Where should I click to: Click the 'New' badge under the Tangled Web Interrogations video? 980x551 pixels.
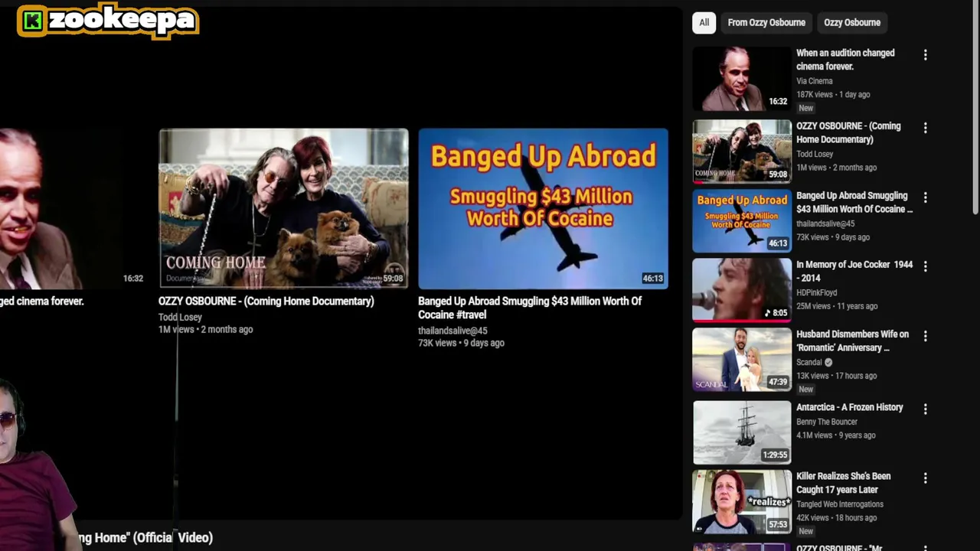click(x=805, y=531)
